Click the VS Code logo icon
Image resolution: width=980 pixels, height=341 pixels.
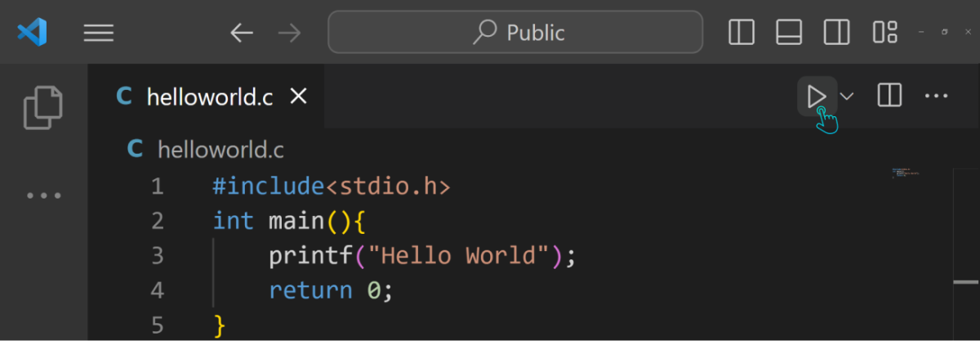32,33
